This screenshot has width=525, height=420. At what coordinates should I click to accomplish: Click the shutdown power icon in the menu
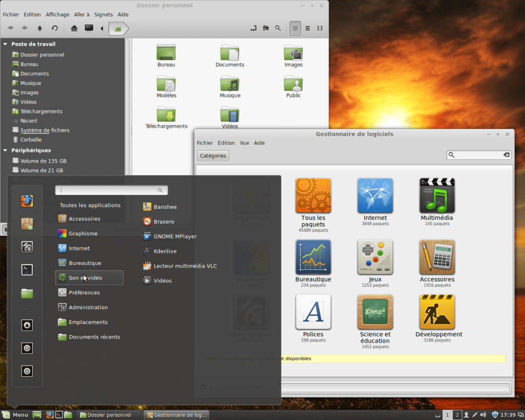(27, 371)
